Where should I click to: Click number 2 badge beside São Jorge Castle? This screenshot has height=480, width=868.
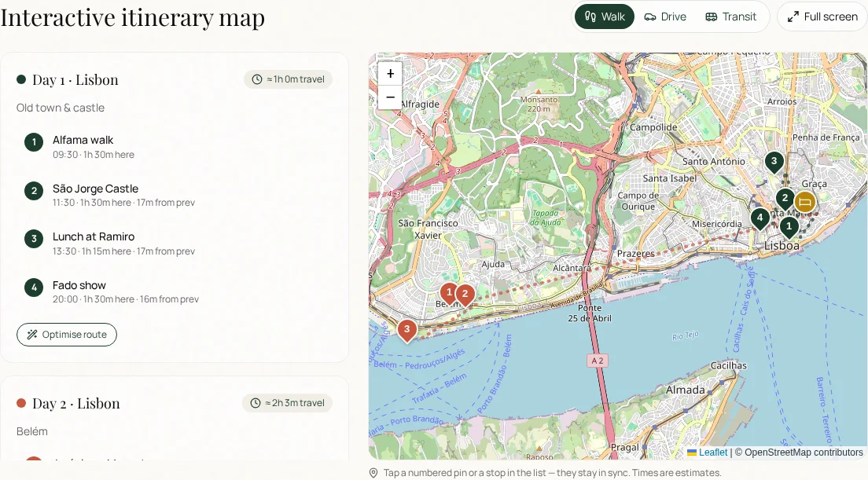point(34,191)
